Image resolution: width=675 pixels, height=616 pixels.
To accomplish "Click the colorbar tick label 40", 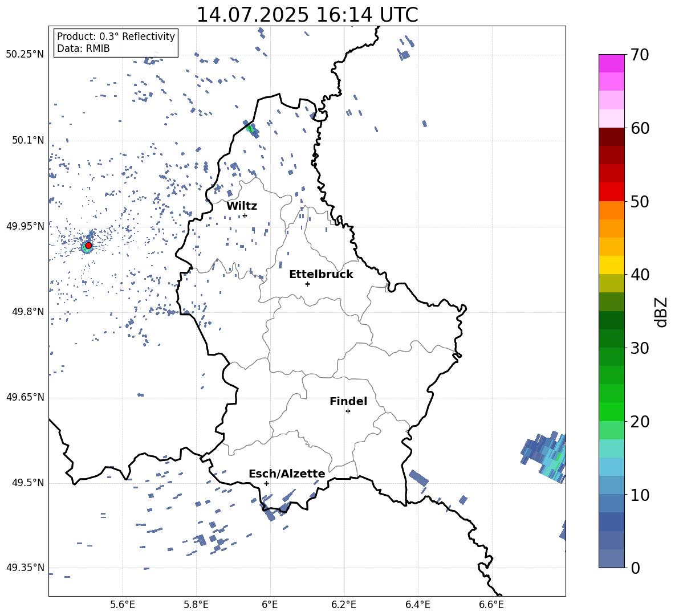I will pos(640,275).
